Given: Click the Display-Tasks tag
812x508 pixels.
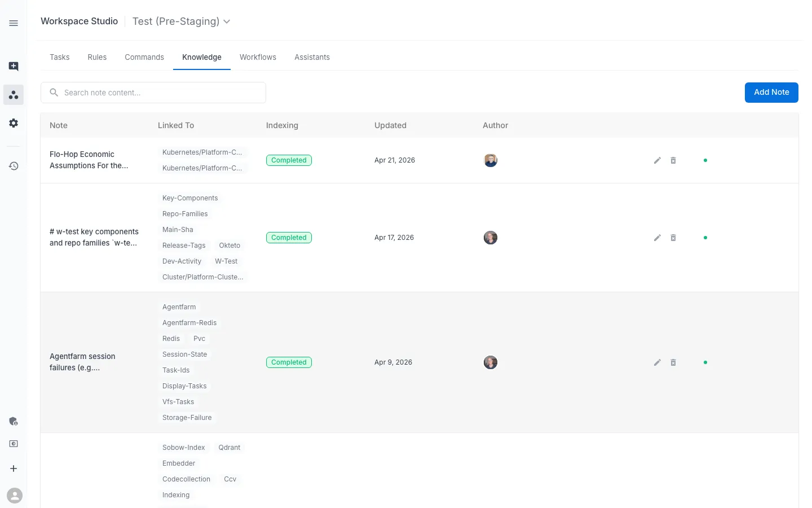Looking at the screenshot, I should click(x=184, y=386).
